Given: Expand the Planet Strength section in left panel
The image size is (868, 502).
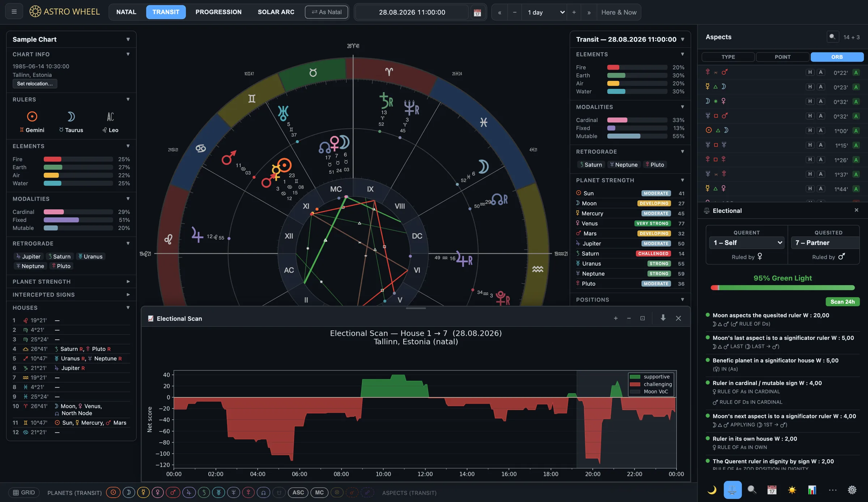Looking at the screenshot, I should [x=71, y=281].
